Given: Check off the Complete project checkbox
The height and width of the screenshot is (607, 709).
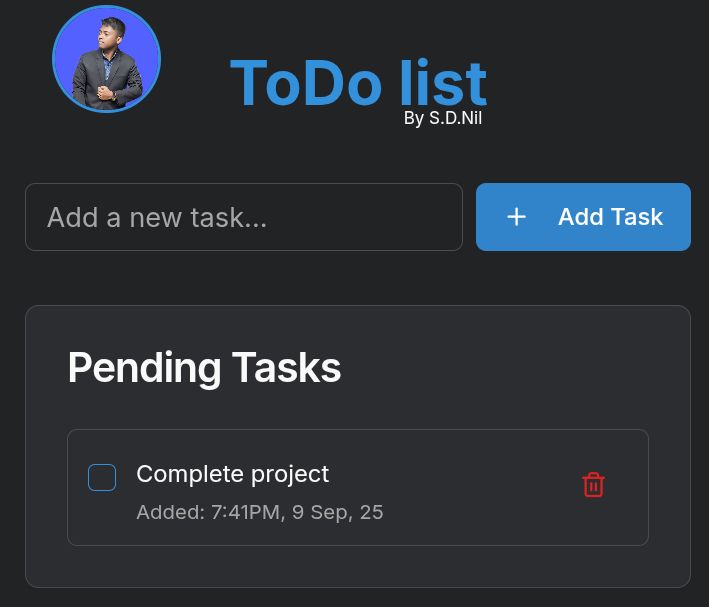Looking at the screenshot, I should coord(102,478).
